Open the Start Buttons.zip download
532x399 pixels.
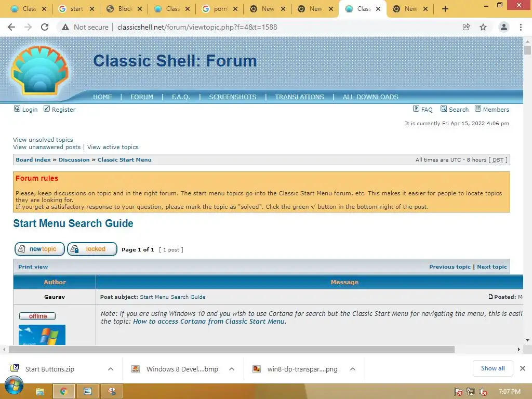[x=49, y=369]
